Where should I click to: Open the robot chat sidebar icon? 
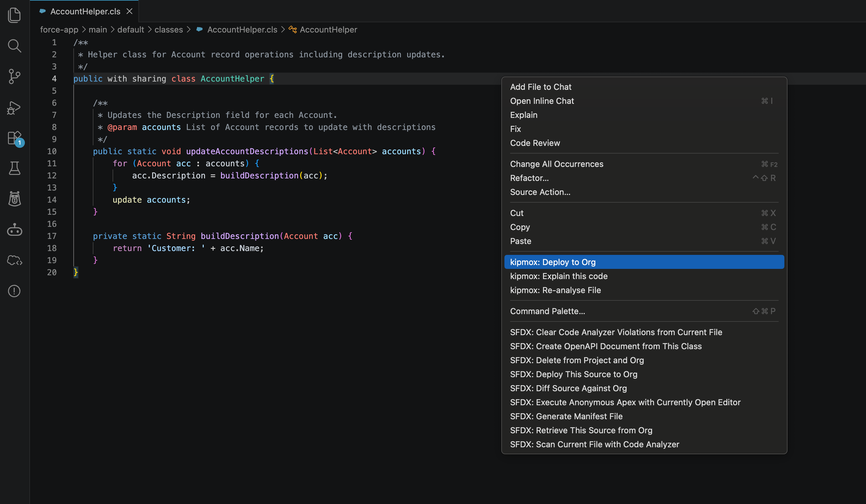click(14, 230)
